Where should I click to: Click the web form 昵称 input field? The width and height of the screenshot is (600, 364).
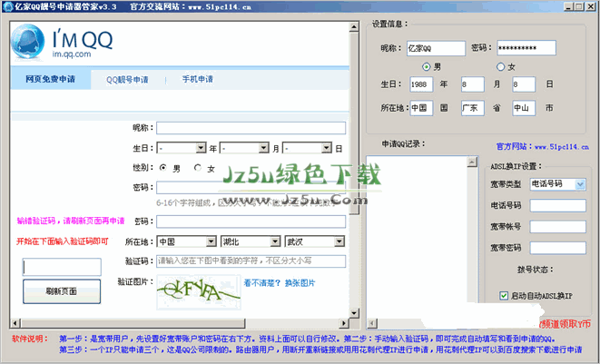(x=251, y=128)
